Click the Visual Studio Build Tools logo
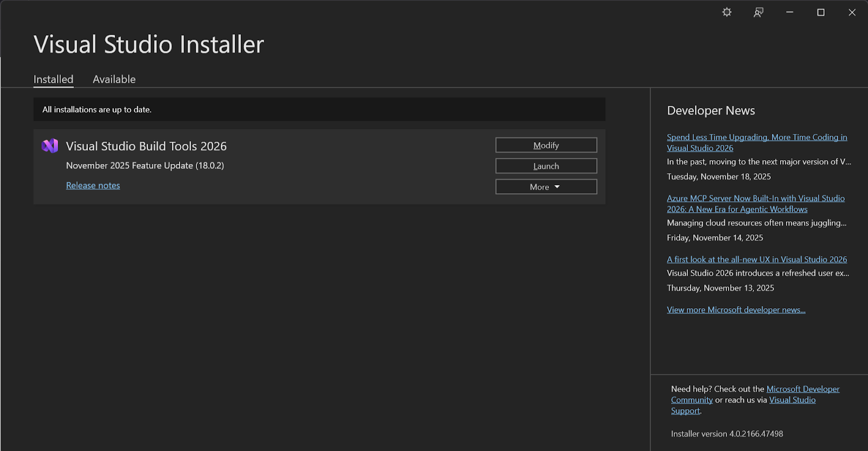 (x=50, y=146)
